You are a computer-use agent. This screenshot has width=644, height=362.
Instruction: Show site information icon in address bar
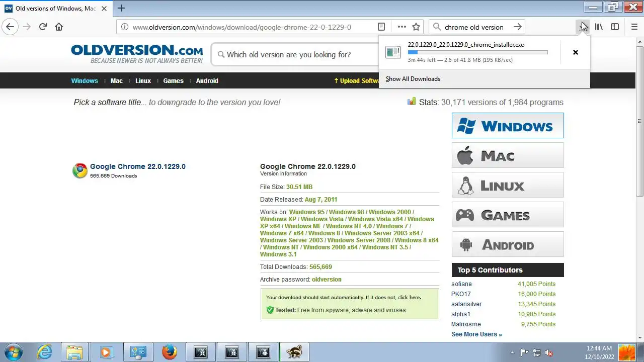coord(124,27)
